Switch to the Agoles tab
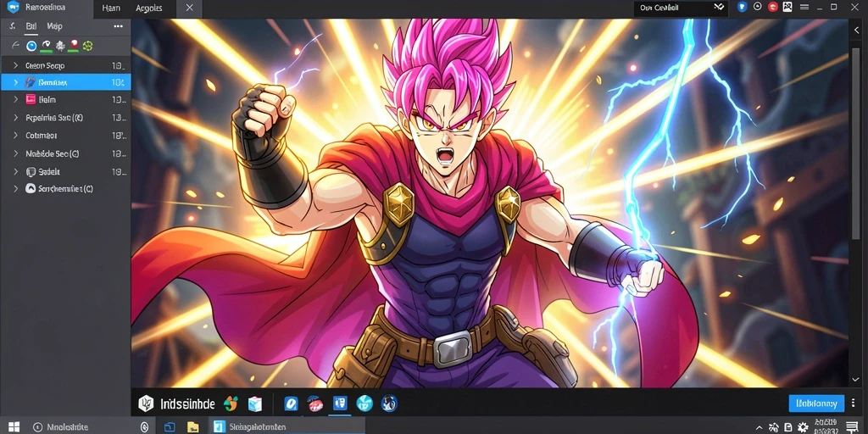Viewport: 868px width, 434px height. point(149,8)
